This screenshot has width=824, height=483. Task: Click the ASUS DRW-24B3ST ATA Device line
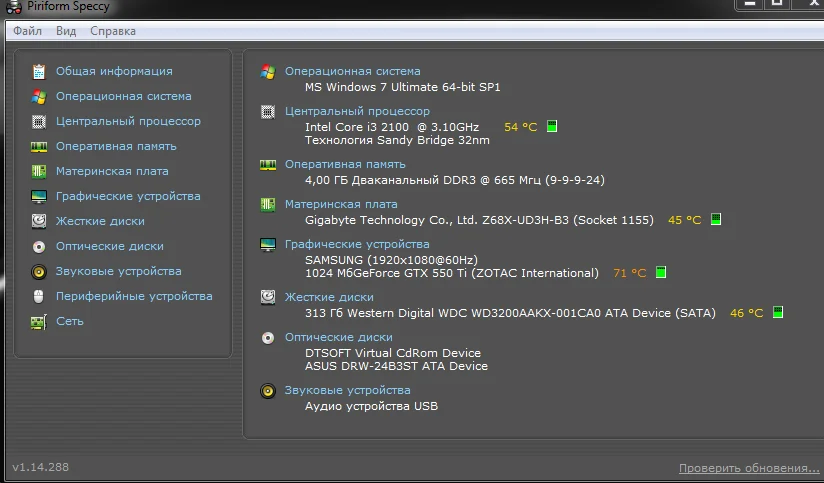tap(396, 366)
